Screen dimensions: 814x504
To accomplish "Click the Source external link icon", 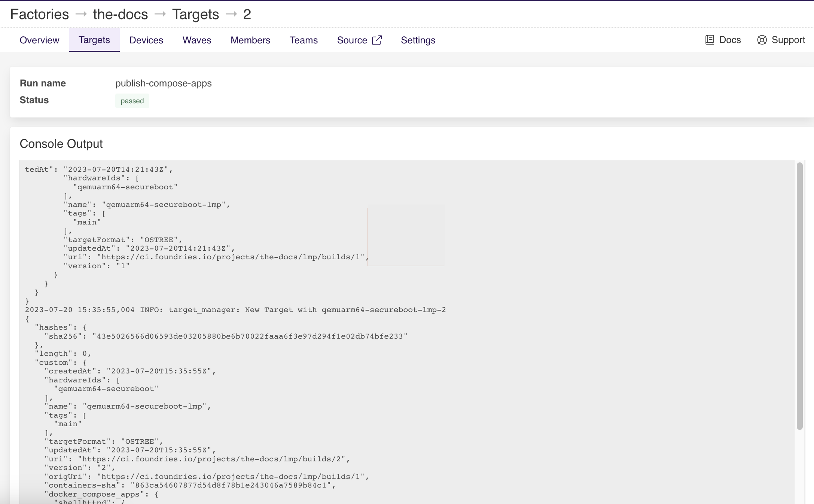I will [377, 40].
